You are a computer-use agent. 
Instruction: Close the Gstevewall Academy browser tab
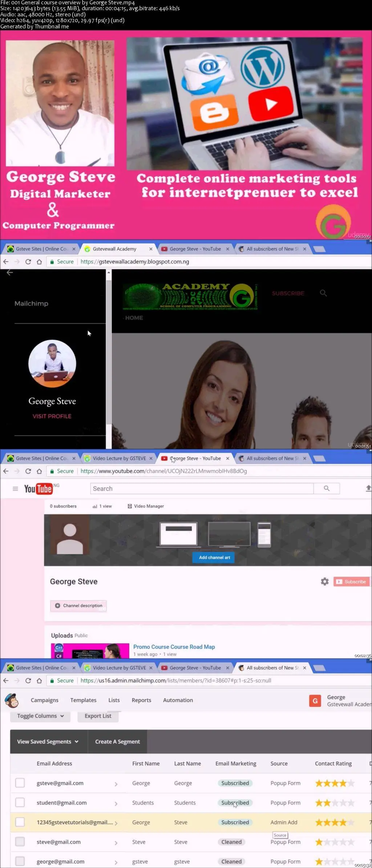(151, 249)
